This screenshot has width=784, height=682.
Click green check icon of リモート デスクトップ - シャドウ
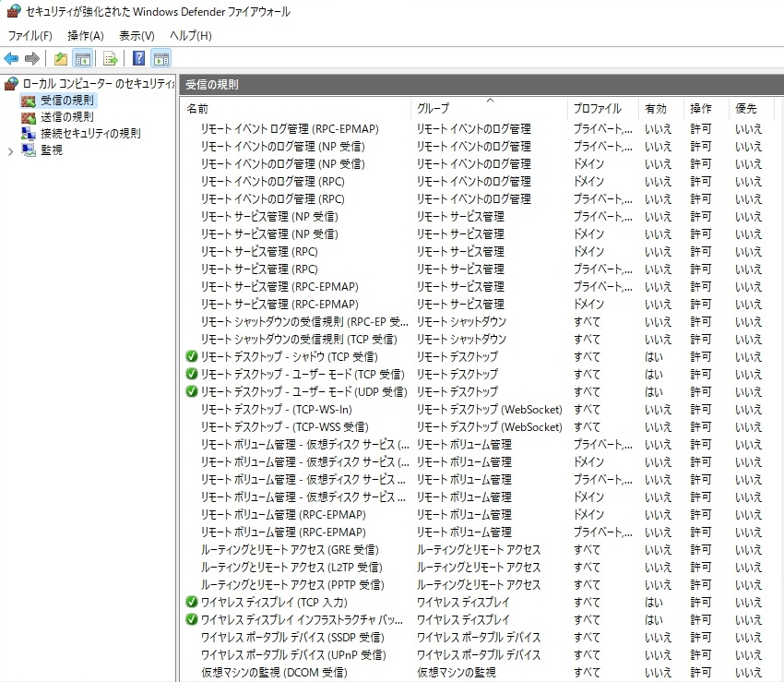coord(192,356)
